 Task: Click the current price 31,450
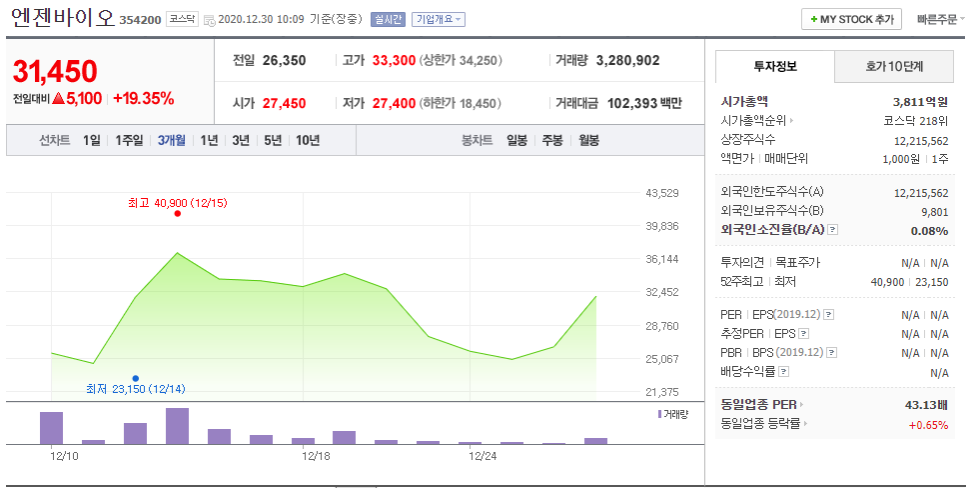point(55,71)
